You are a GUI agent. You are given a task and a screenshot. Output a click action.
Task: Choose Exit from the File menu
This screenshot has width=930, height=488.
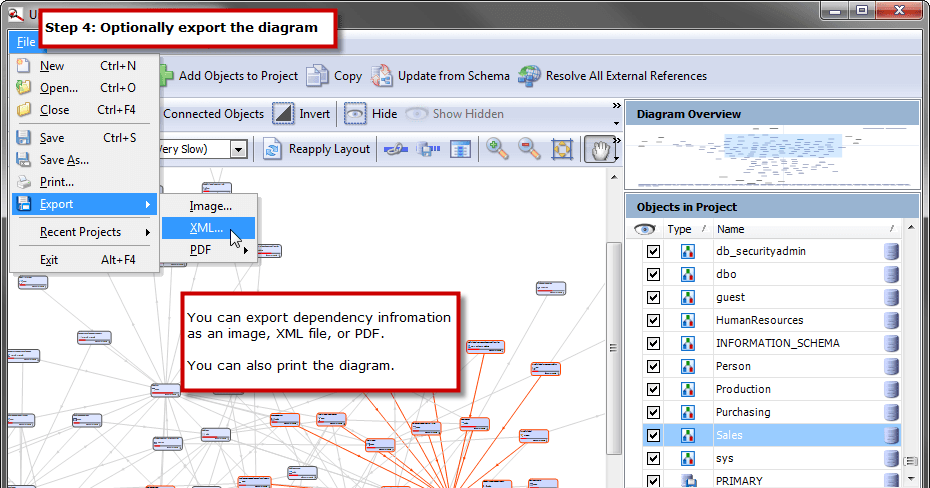84,260
